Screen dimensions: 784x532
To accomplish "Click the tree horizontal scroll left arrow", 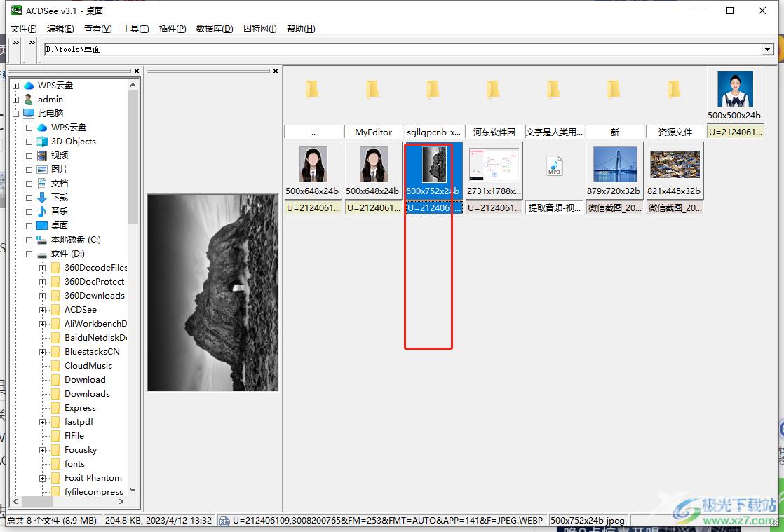I will tap(15, 501).
